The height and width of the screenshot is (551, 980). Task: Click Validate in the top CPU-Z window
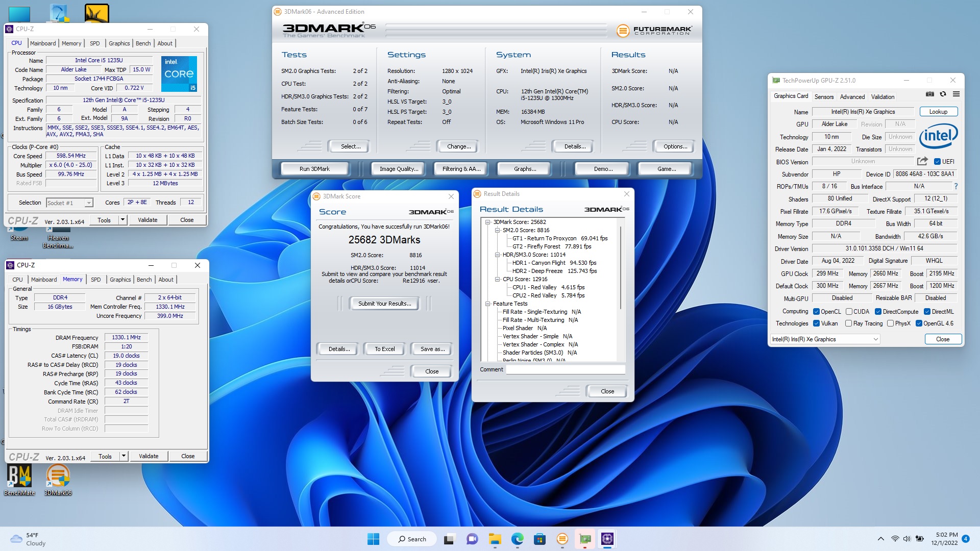coord(148,220)
